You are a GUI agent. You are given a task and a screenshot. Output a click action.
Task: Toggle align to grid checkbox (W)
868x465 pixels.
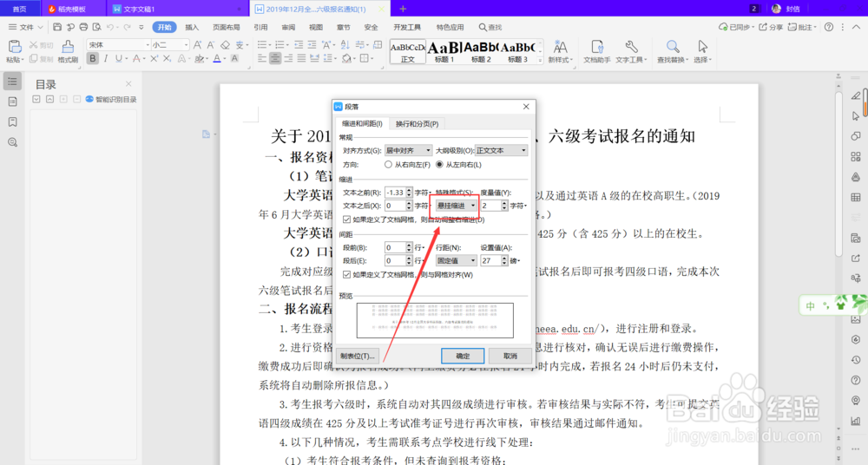point(346,274)
